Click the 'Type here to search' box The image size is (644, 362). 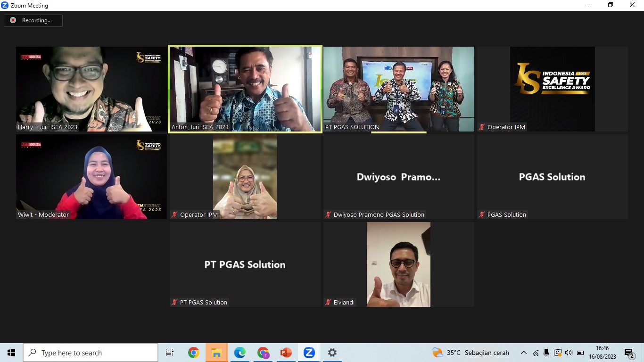pos(91,353)
